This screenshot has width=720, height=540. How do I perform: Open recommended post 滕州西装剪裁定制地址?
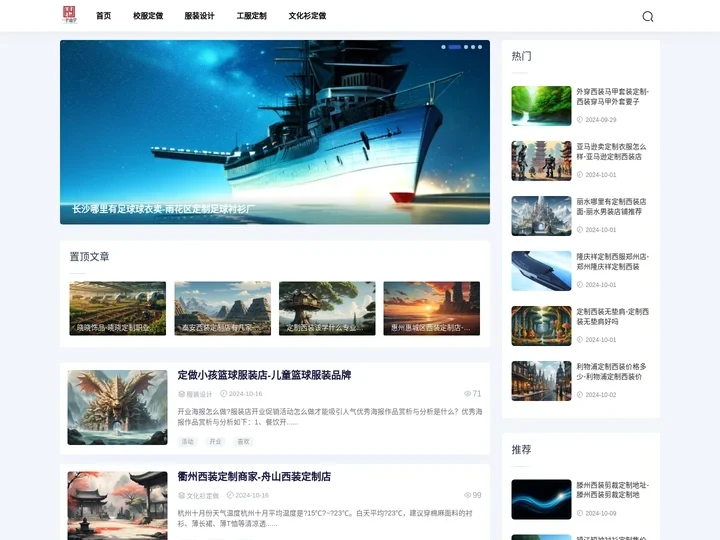(x=613, y=490)
